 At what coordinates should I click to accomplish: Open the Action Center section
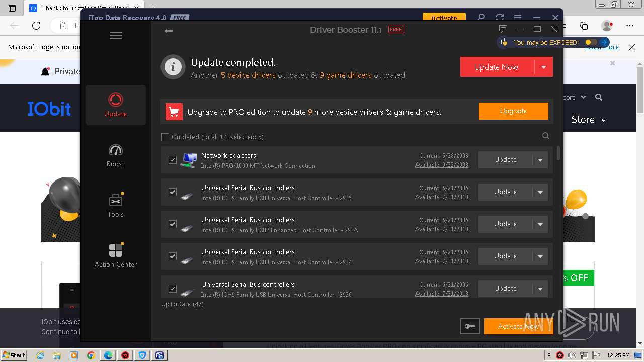pyautogui.click(x=116, y=255)
